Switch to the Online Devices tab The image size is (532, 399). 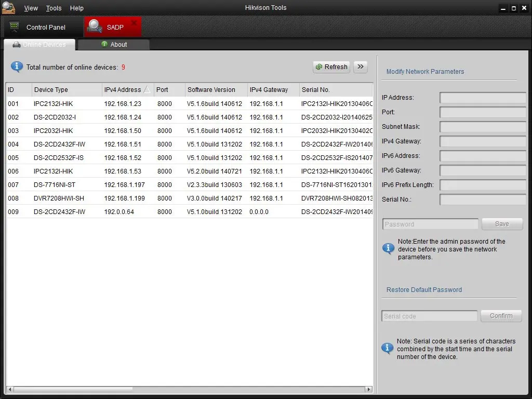[39, 45]
